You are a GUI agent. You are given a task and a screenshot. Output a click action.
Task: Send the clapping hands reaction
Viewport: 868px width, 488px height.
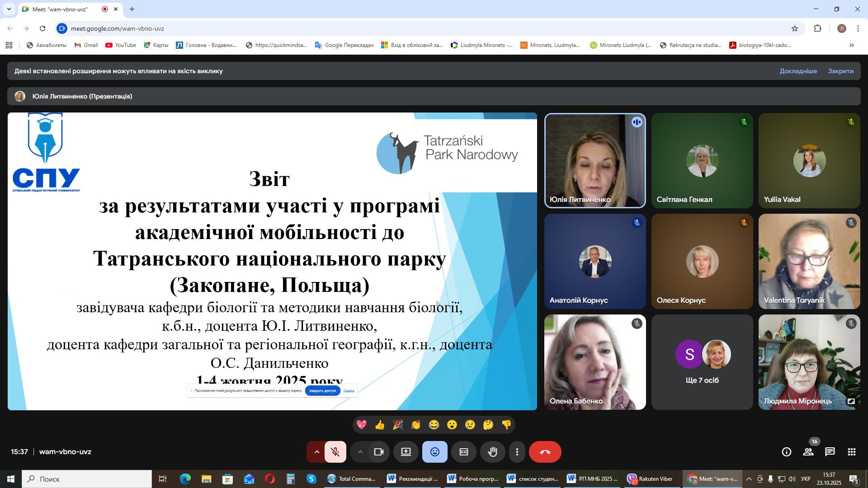point(415,425)
